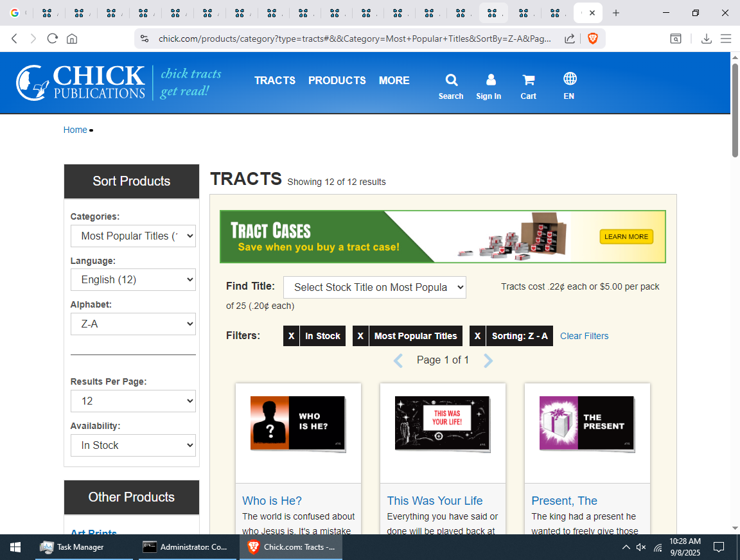Open the sidebar panel icon in toolbar

(x=676, y=39)
